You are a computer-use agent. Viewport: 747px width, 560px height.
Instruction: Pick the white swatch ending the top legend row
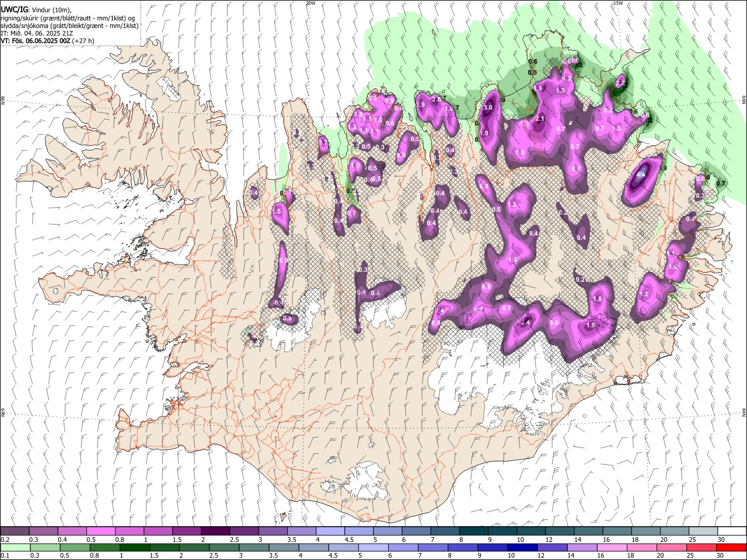(x=731, y=531)
